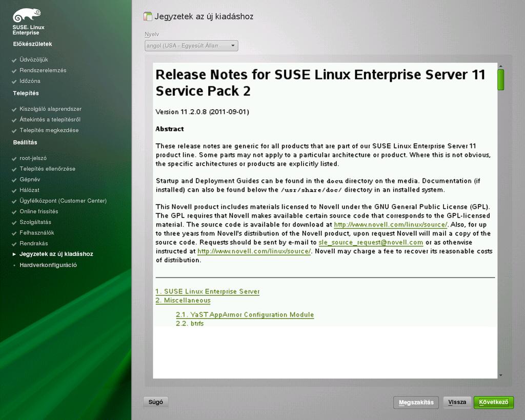Select Rendszerelemzés step in sidebar
Screen dimensions: 525x420
click(43, 70)
